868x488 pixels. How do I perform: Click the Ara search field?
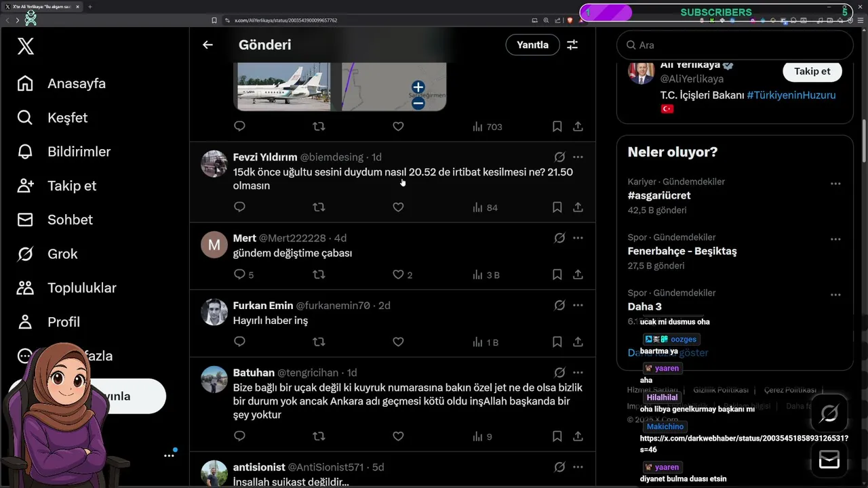(x=734, y=45)
